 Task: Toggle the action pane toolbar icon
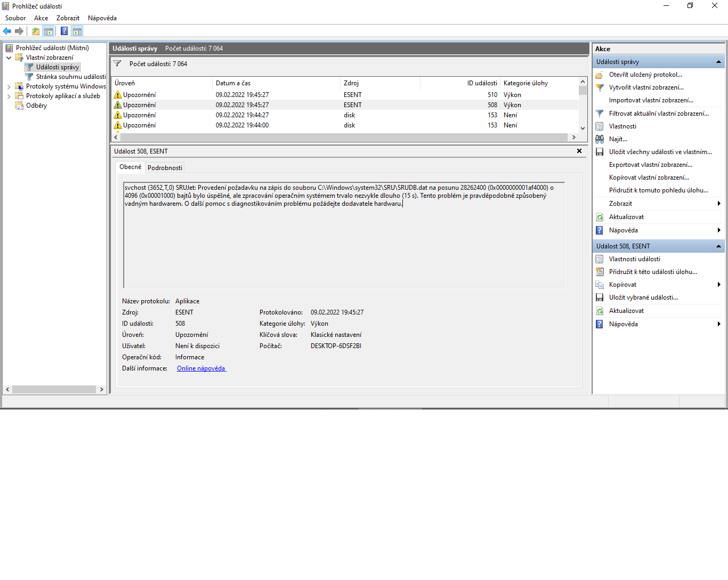(77, 31)
